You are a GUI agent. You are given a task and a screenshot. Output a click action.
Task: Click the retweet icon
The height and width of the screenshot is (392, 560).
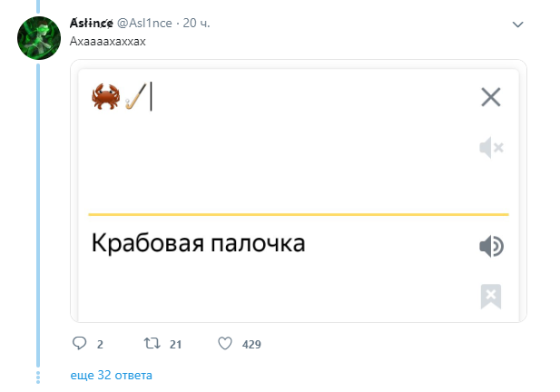[152, 344]
